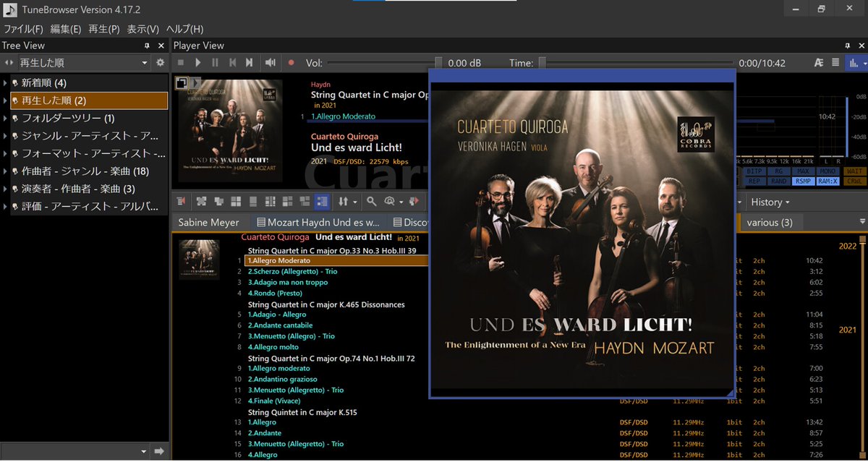Image resolution: width=868 pixels, height=462 pixels.
Task: Switch to the various (3) tab
Action: (x=769, y=222)
